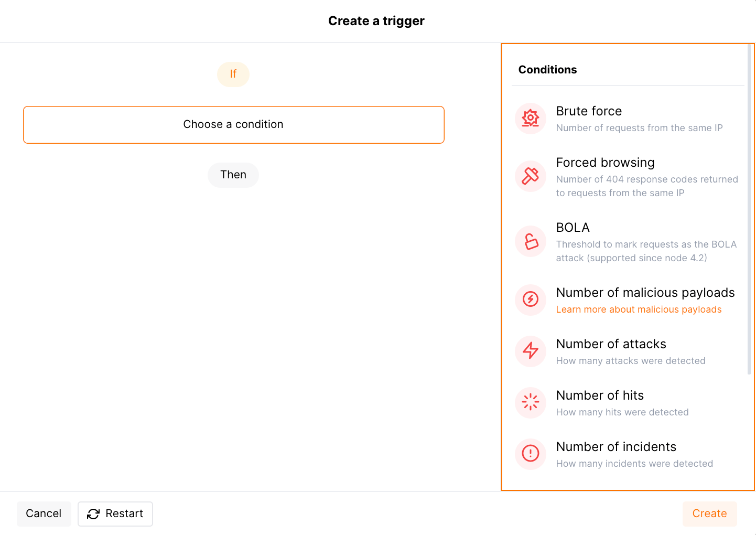Click the Brute force gear icon
Screen dimensions: 756x535
(531, 119)
